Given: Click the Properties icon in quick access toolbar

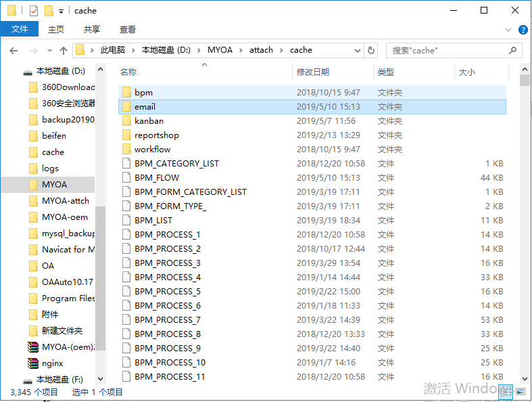Looking at the screenshot, I should [34, 11].
